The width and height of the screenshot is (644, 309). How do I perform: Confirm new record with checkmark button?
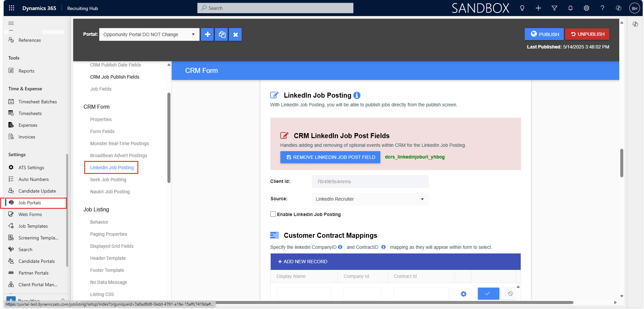pos(488,294)
